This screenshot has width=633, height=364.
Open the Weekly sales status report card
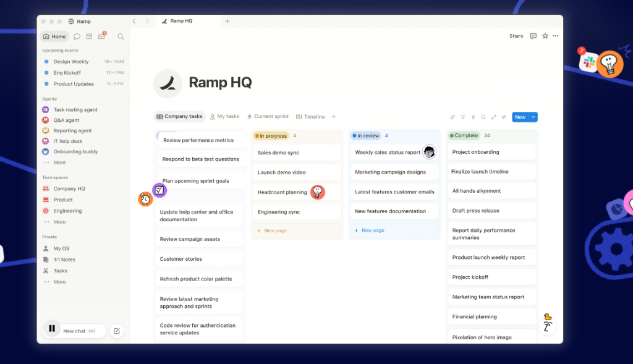(x=394, y=152)
